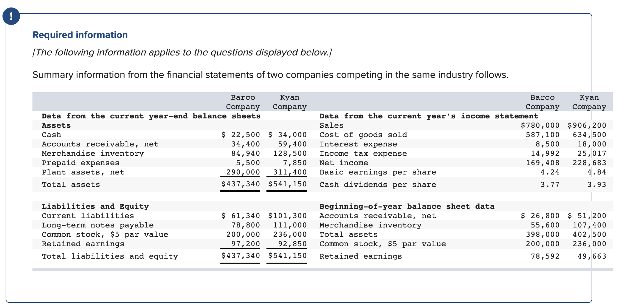Viewport: 644px width, 306px height.
Task: Select Barco net income 169,408
Action: click(543, 163)
